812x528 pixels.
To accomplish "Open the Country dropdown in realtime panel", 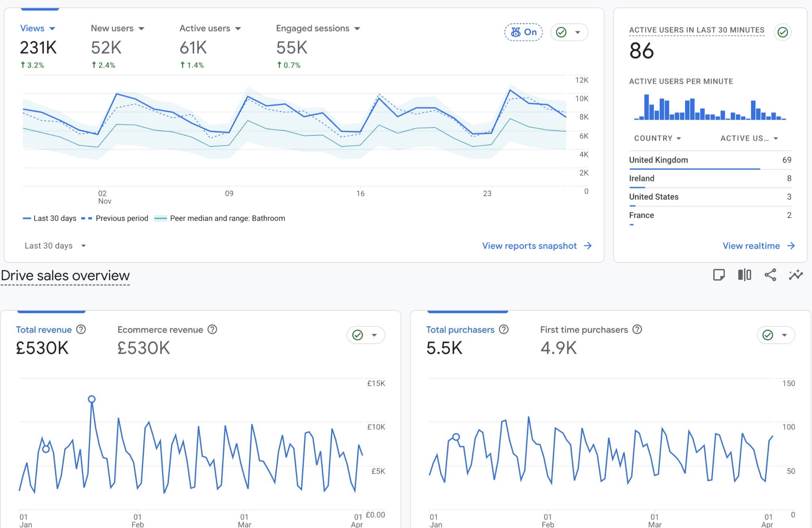I will (657, 138).
